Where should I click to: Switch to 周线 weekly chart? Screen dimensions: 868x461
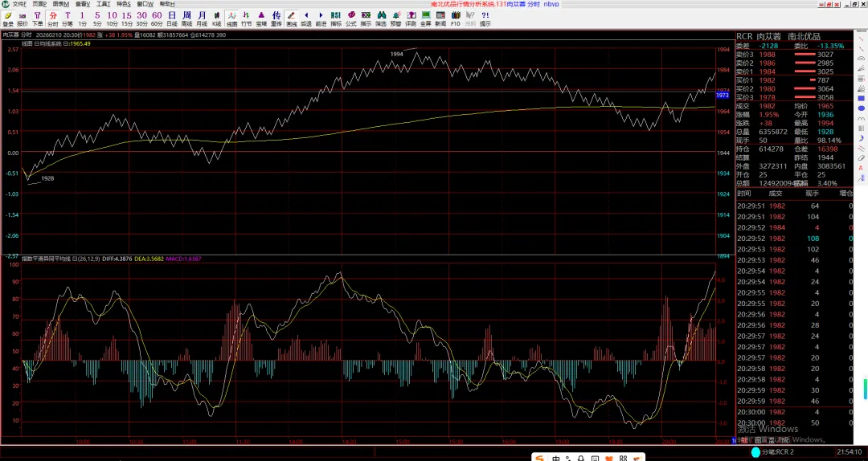point(187,18)
